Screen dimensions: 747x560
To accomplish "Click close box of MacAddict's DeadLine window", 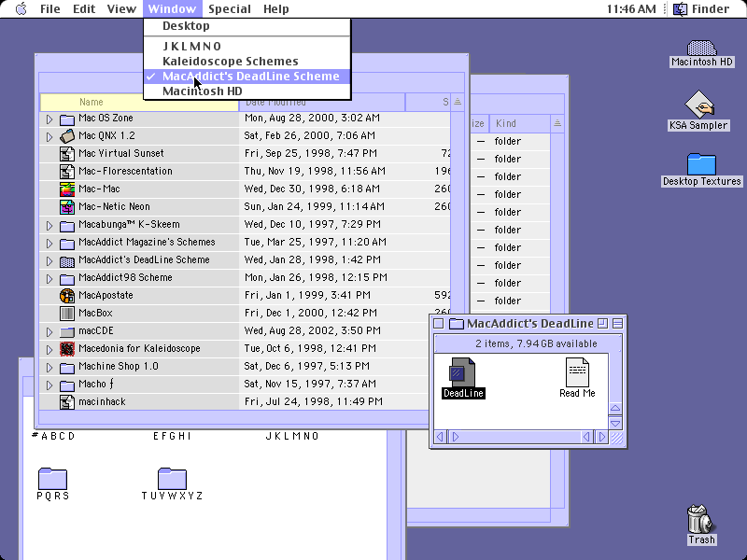I will (x=439, y=324).
